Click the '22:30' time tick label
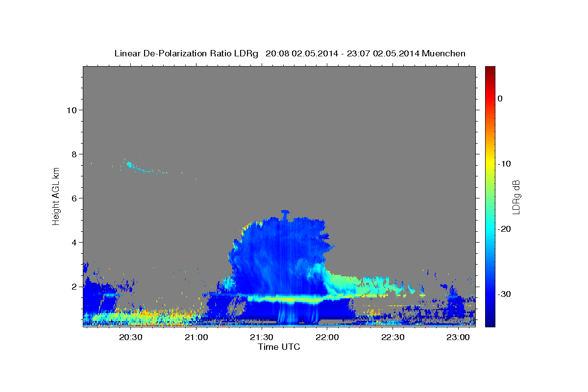This screenshot has width=588, height=392. point(393,338)
